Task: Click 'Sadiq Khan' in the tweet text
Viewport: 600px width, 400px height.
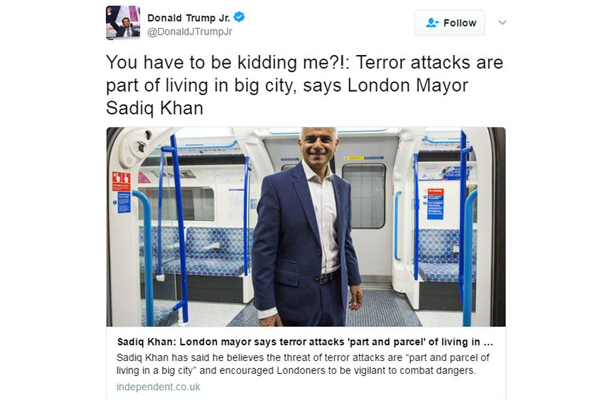Action: pos(155,108)
